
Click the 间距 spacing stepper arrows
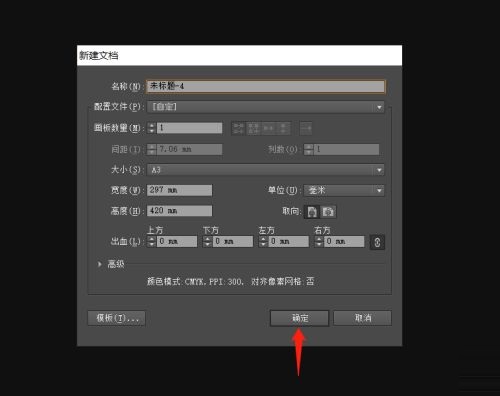pyautogui.click(x=152, y=149)
